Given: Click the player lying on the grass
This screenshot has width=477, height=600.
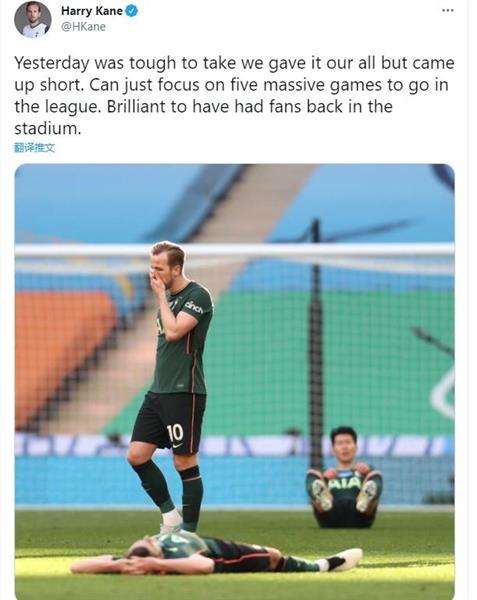Looking at the screenshot, I should 216,554.
